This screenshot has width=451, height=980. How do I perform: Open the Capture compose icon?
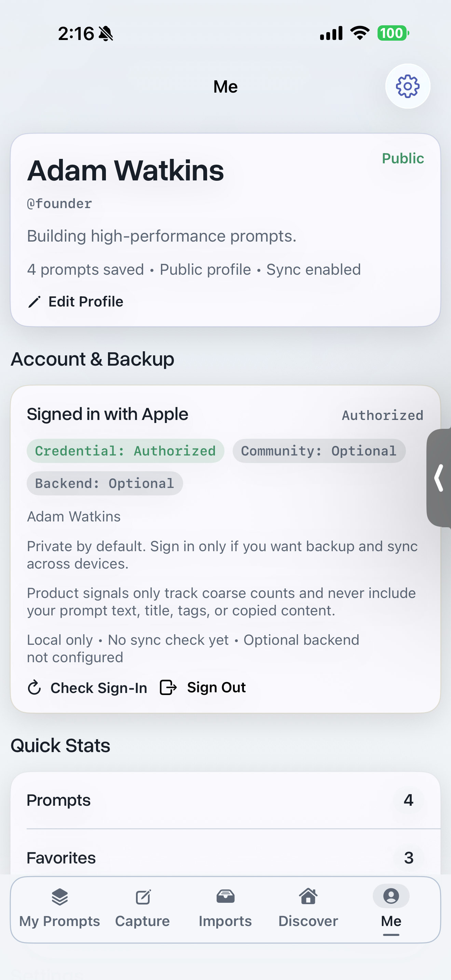coord(142,897)
